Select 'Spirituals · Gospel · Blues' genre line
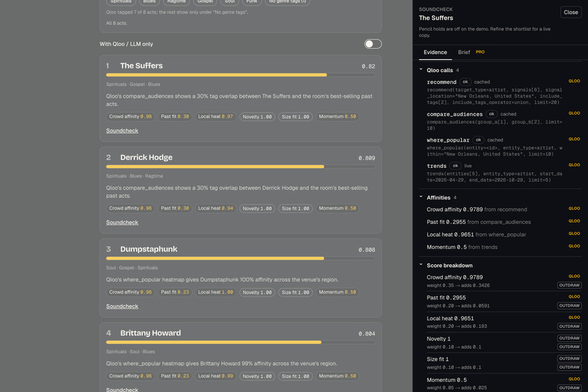This screenshot has height=392, width=588. pyautogui.click(x=133, y=85)
